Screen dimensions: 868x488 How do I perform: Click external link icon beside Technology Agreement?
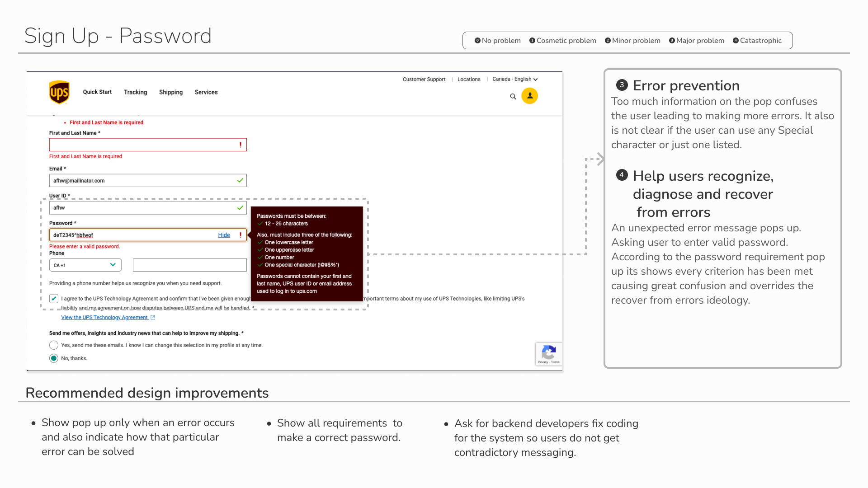(x=153, y=318)
